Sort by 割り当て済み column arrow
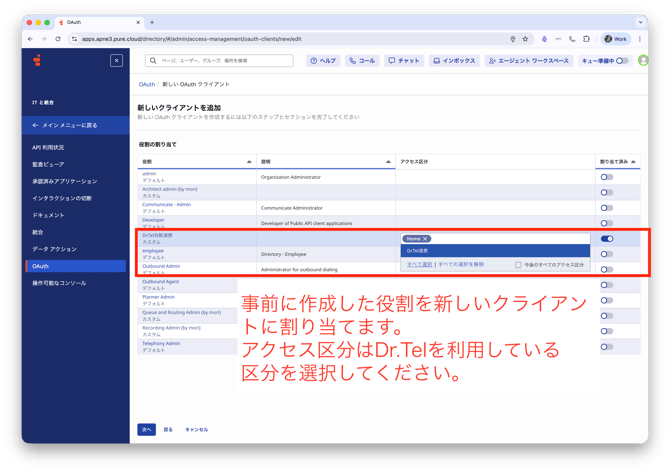 (633, 161)
